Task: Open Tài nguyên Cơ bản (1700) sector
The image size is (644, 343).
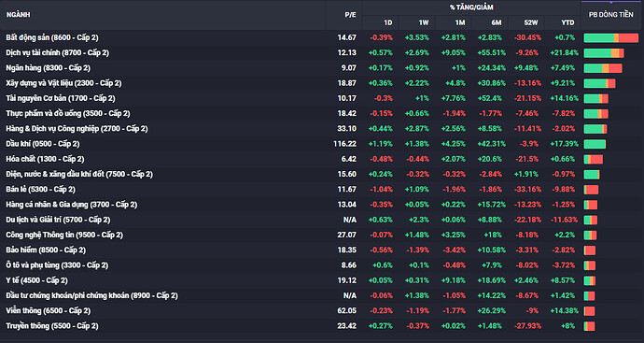Action: point(61,99)
